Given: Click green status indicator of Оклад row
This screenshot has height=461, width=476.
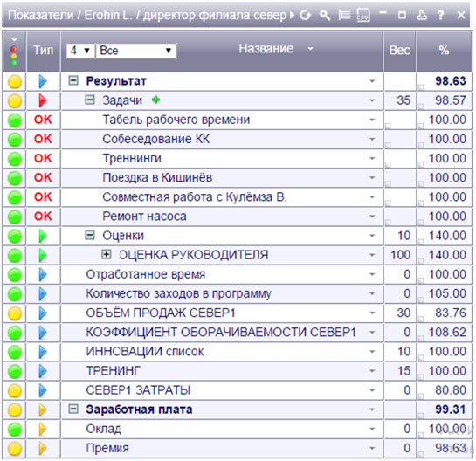Looking at the screenshot, I should coord(15,430).
